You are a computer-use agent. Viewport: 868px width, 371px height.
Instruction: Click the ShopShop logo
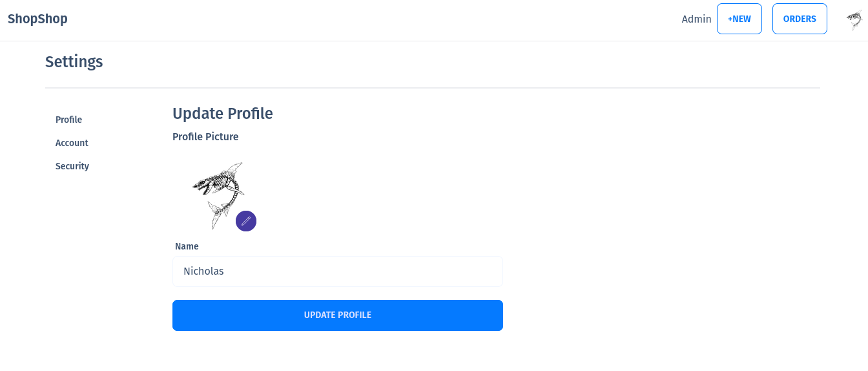coord(37,19)
